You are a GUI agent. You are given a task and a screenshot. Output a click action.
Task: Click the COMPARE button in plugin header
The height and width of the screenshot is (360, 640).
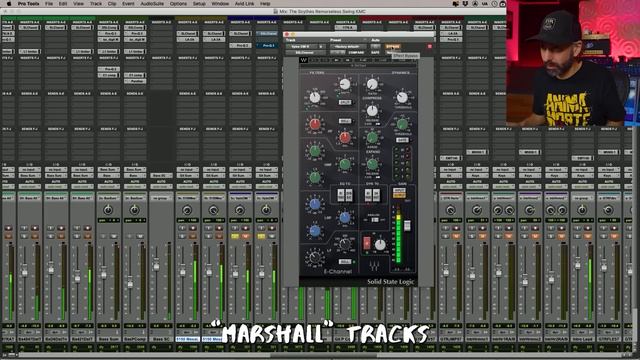click(356, 53)
